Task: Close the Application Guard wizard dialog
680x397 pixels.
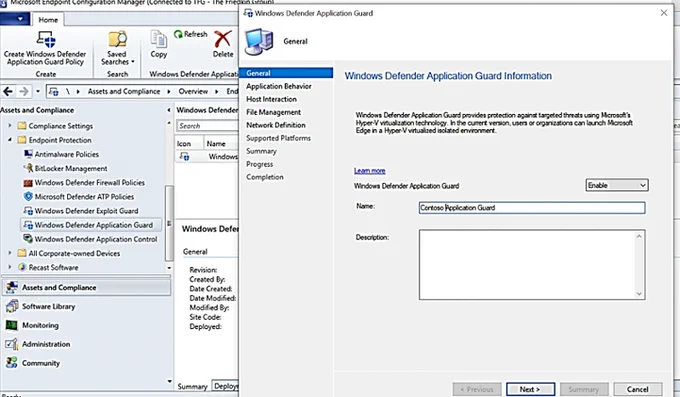Action: coord(664,13)
